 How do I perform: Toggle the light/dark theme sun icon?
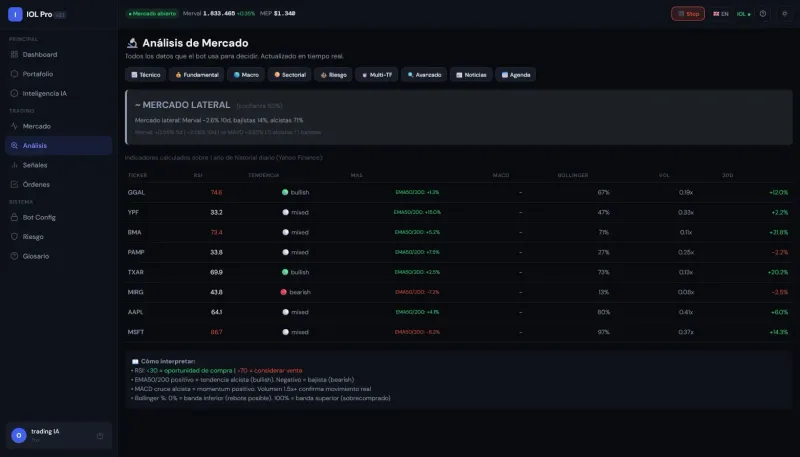[785, 14]
